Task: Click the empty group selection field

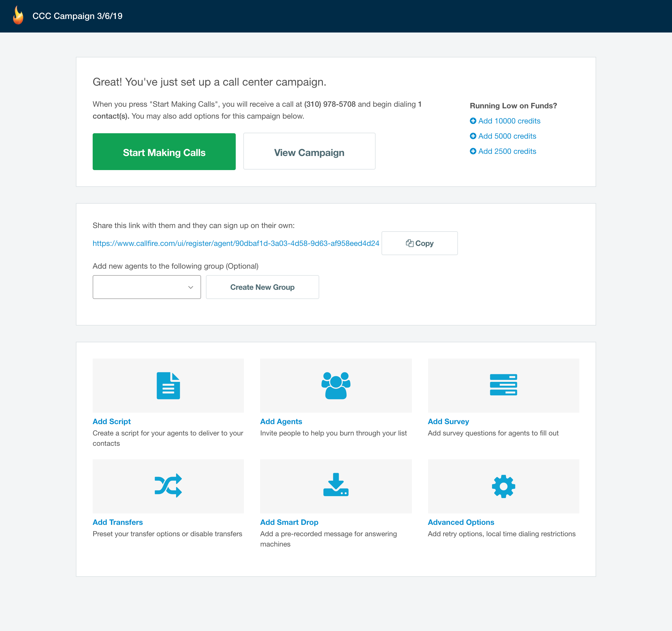Action: click(x=142, y=287)
